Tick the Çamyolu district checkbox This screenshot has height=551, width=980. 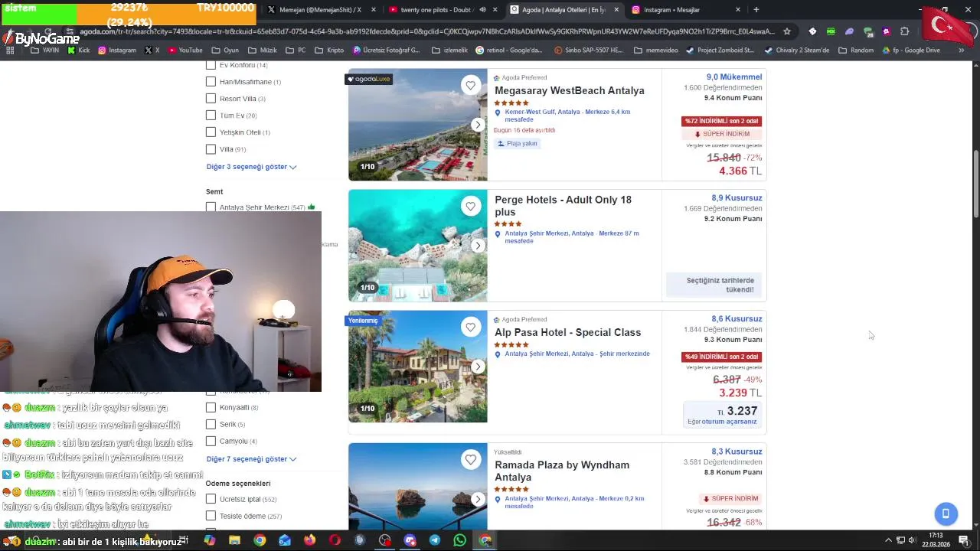[211, 442]
